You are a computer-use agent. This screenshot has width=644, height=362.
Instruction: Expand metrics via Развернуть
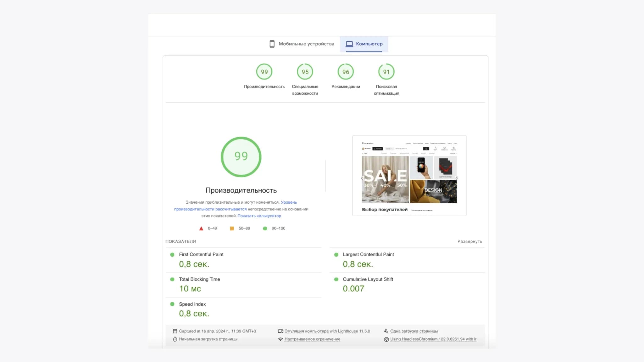pyautogui.click(x=469, y=241)
